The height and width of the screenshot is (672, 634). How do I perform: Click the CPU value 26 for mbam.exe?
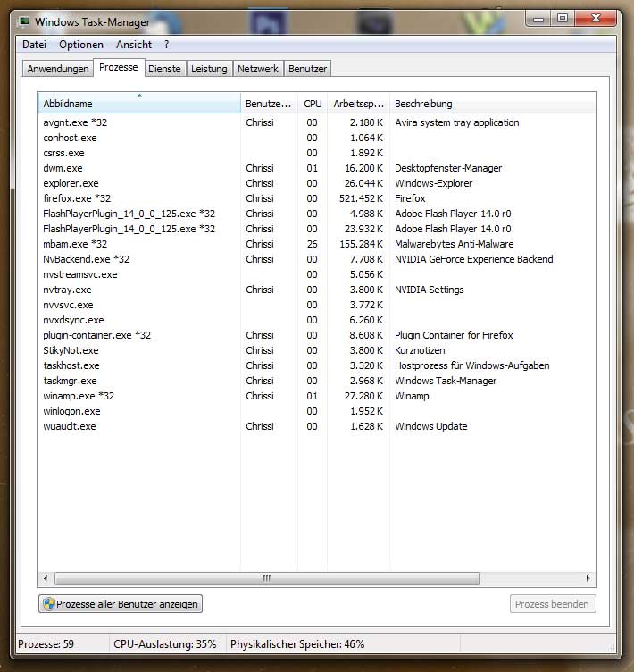point(313,244)
